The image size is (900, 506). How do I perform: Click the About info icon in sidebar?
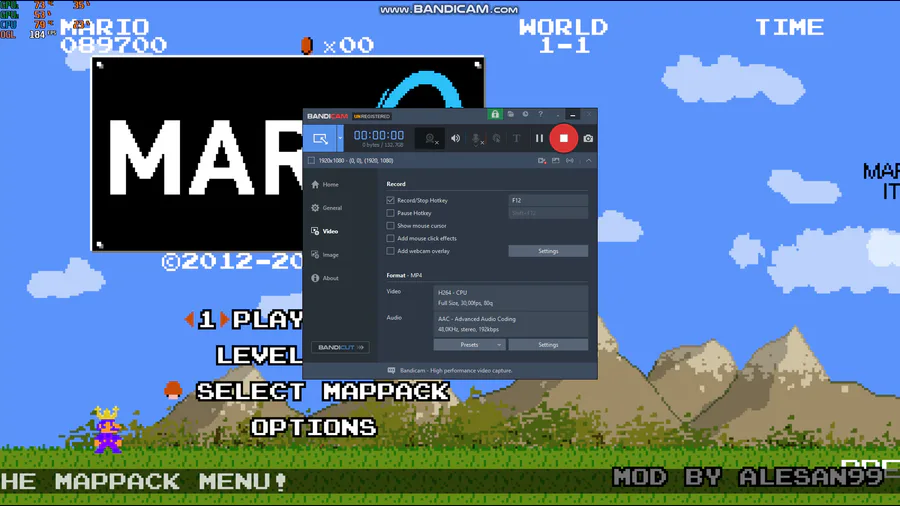pos(315,278)
